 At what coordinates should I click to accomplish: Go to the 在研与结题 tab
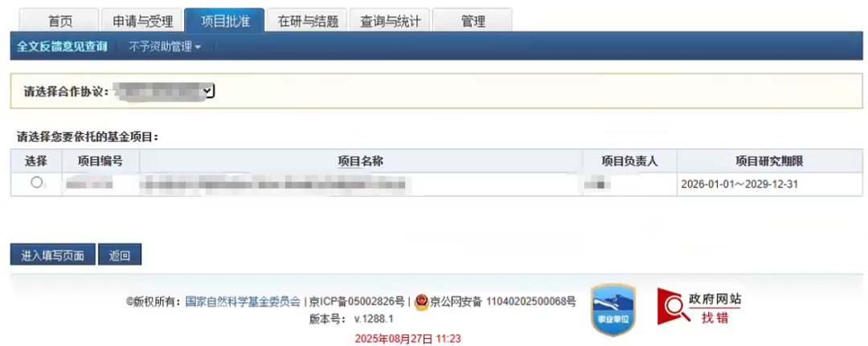pyautogui.click(x=307, y=21)
